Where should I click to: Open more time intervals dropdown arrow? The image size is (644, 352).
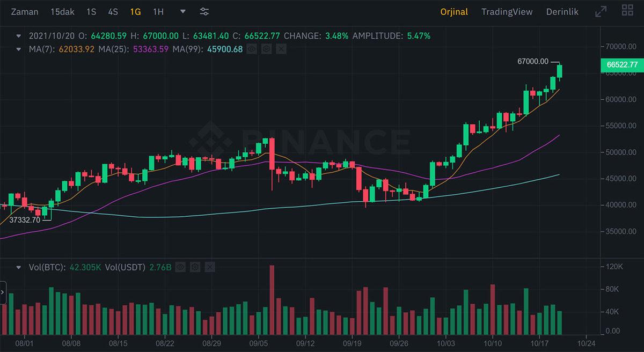tap(183, 11)
